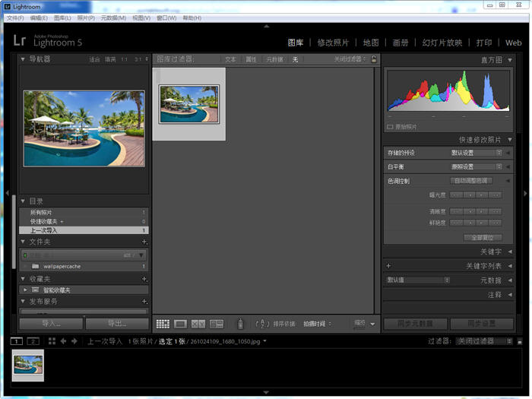Add a new folder with plus icon
This screenshot has width=532, height=399.
point(144,242)
